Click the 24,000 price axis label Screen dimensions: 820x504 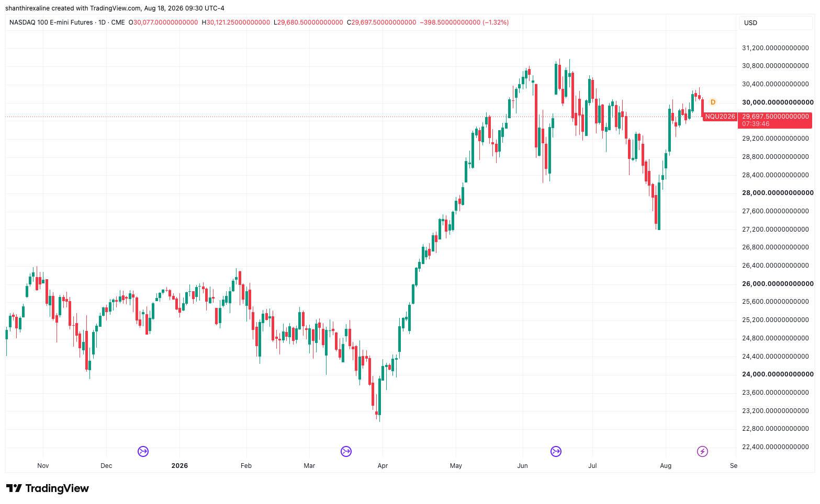778,374
